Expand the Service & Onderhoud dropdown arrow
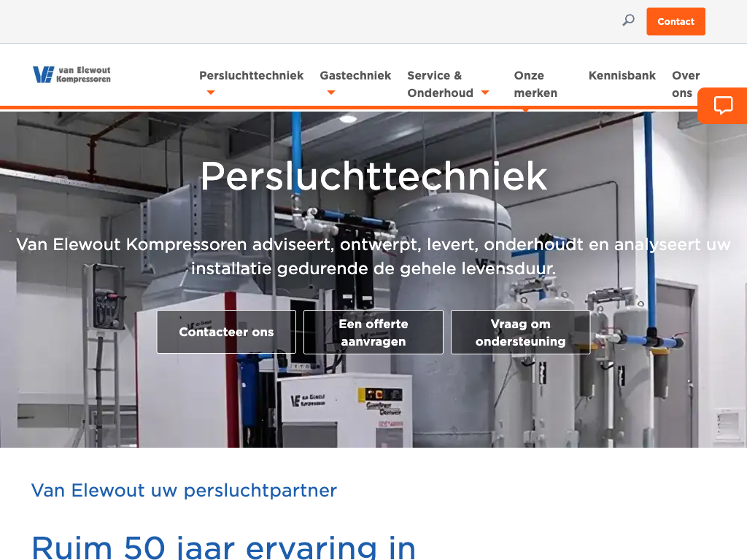The height and width of the screenshot is (560, 747). tap(485, 93)
